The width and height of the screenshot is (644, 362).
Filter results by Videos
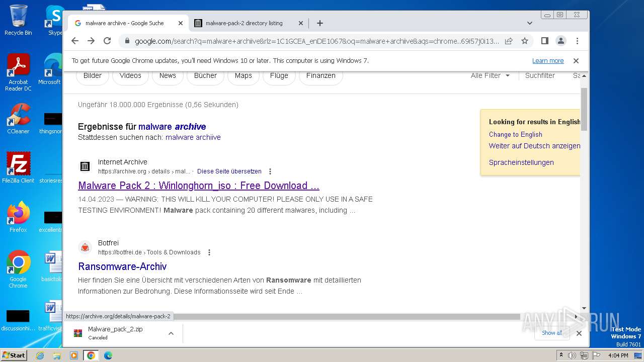click(x=130, y=76)
